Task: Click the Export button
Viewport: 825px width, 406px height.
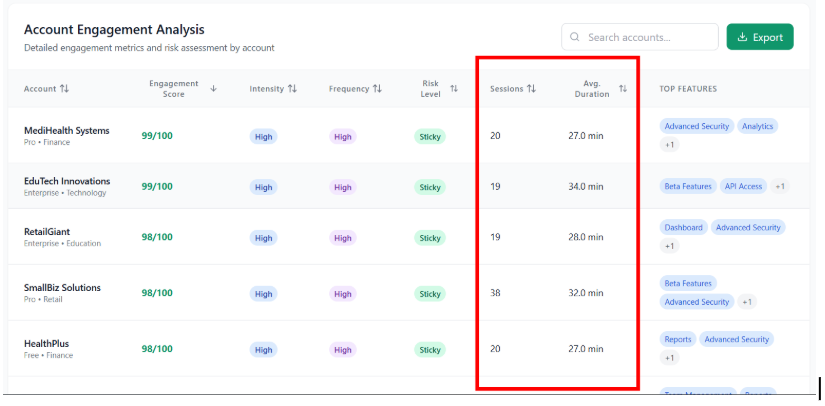Action: [x=760, y=37]
